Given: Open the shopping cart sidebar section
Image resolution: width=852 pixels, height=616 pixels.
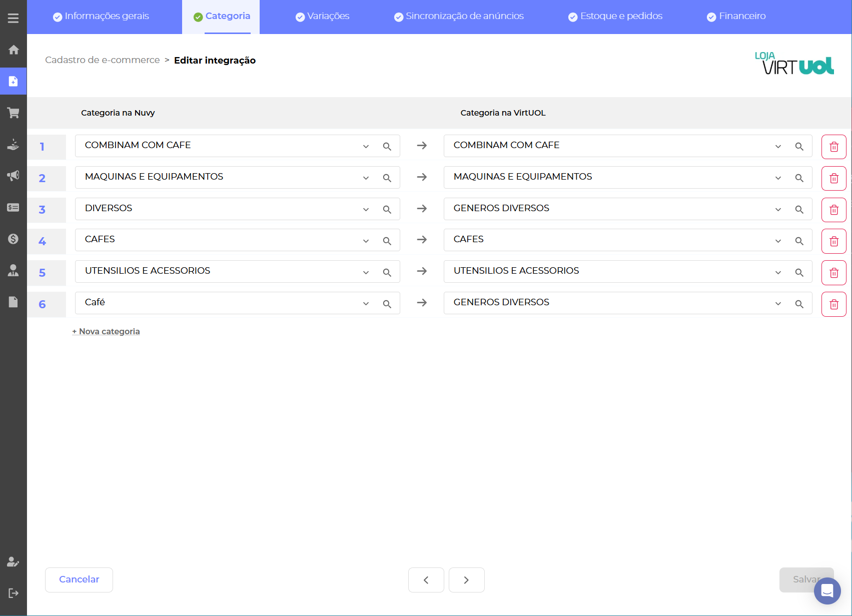Looking at the screenshot, I should click(14, 113).
